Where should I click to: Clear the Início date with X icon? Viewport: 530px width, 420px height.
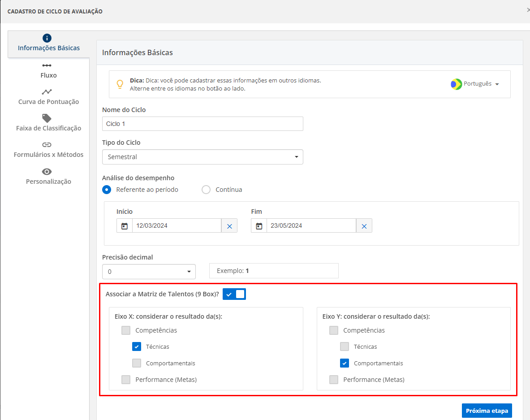229,226
